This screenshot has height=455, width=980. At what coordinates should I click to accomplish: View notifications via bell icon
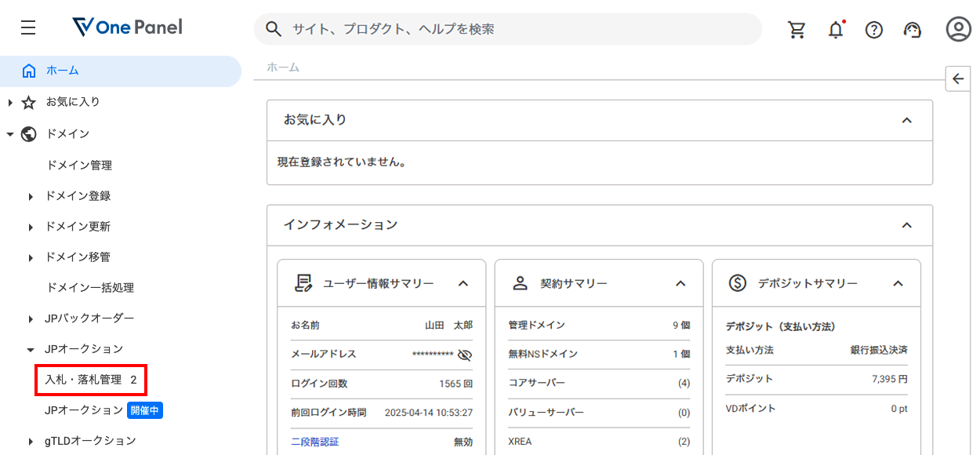tap(836, 30)
